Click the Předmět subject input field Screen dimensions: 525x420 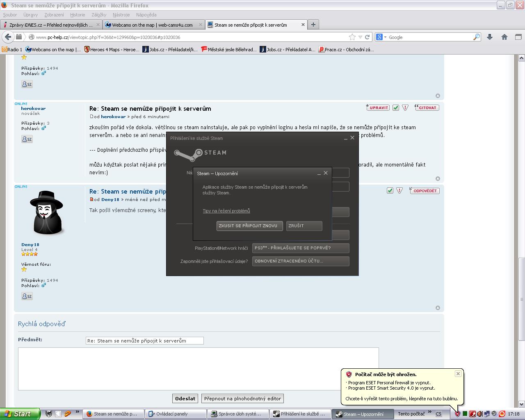click(x=145, y=340)
